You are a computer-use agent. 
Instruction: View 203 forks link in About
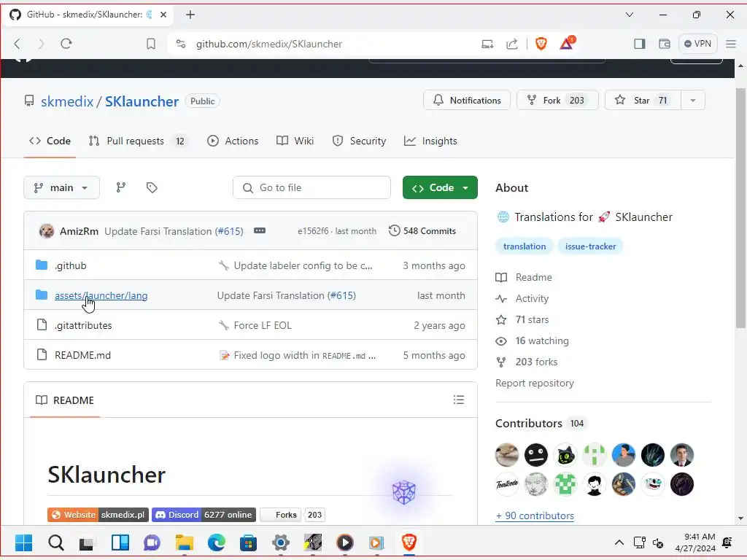click(x=527, y=362)
